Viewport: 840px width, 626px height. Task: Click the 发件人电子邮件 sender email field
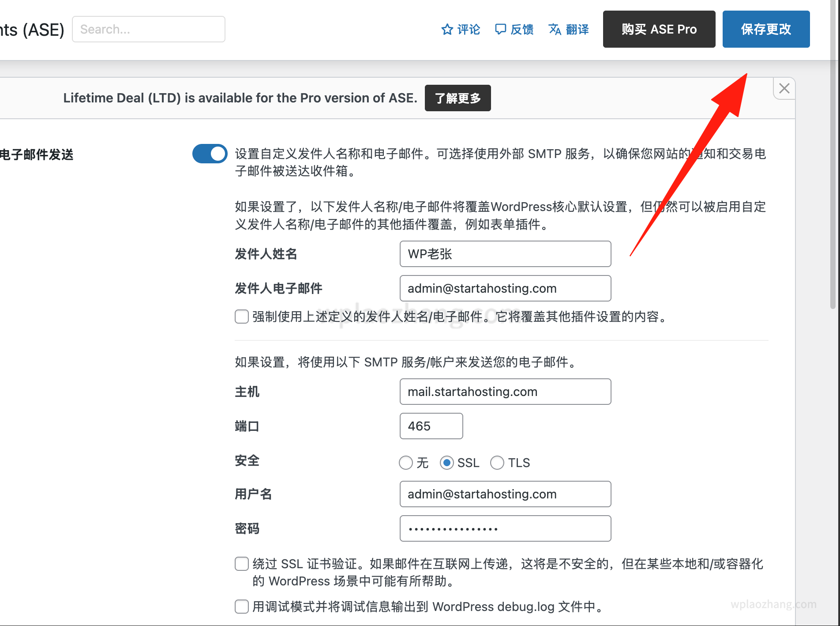coord(505,288)
